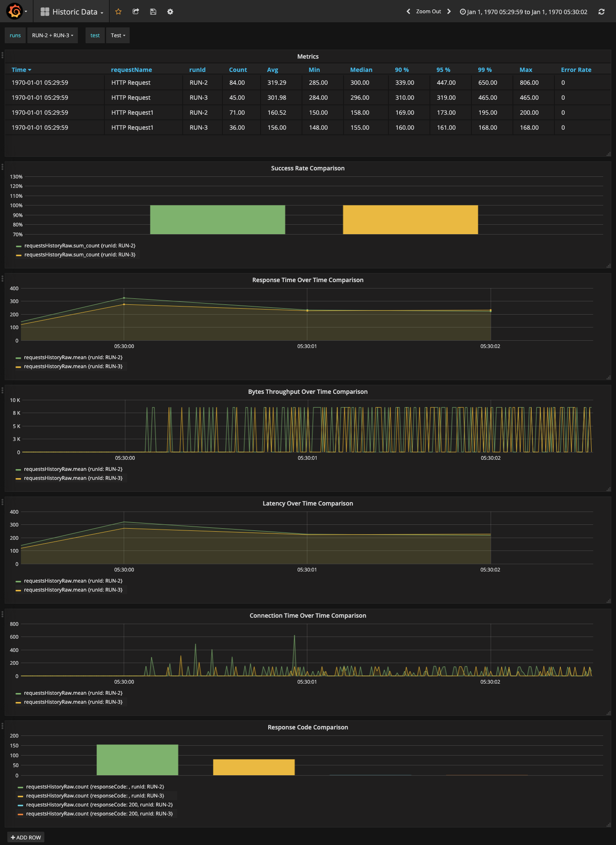
Task: Grab resize handle of Metrics panel
Action: [x=608, y=154]
